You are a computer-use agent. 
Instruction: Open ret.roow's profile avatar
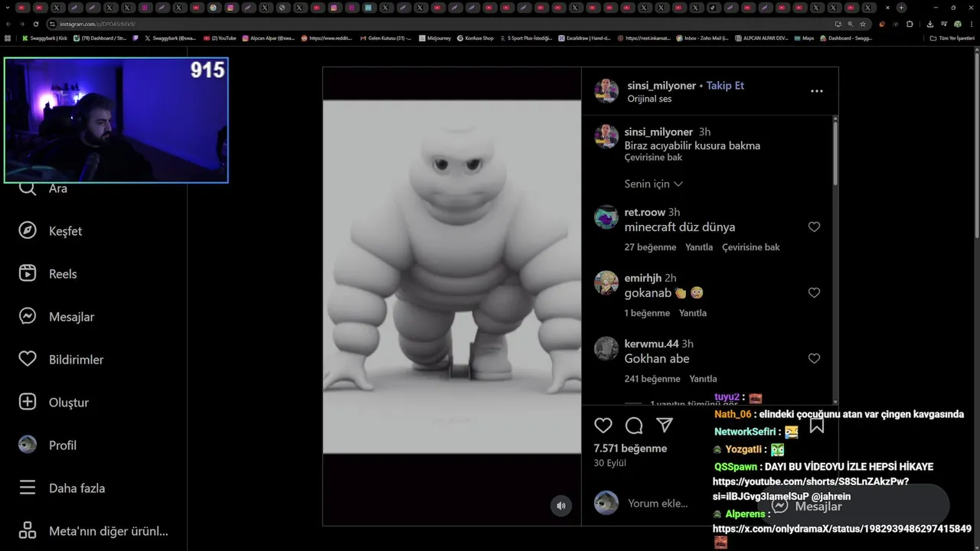[x=606, y=217]
